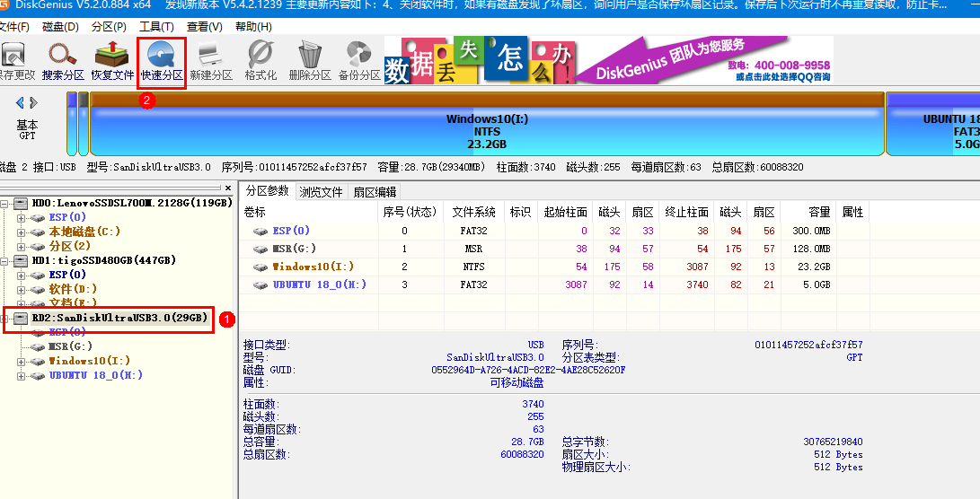Open the 磁盘(D) menu
980x499 pixels.
[x=60, y=27]
